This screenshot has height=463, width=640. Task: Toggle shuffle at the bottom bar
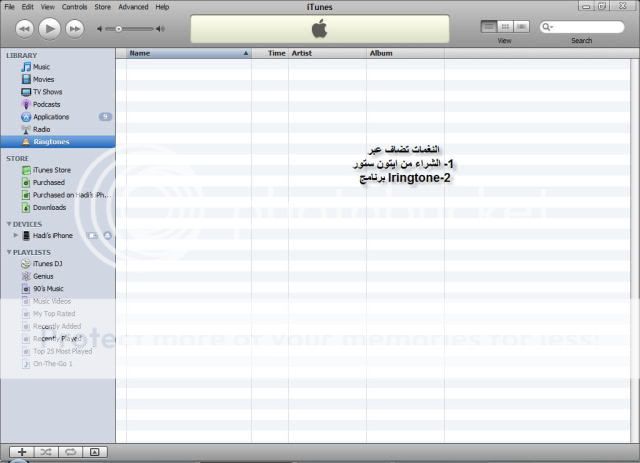(x=46, y=452)
